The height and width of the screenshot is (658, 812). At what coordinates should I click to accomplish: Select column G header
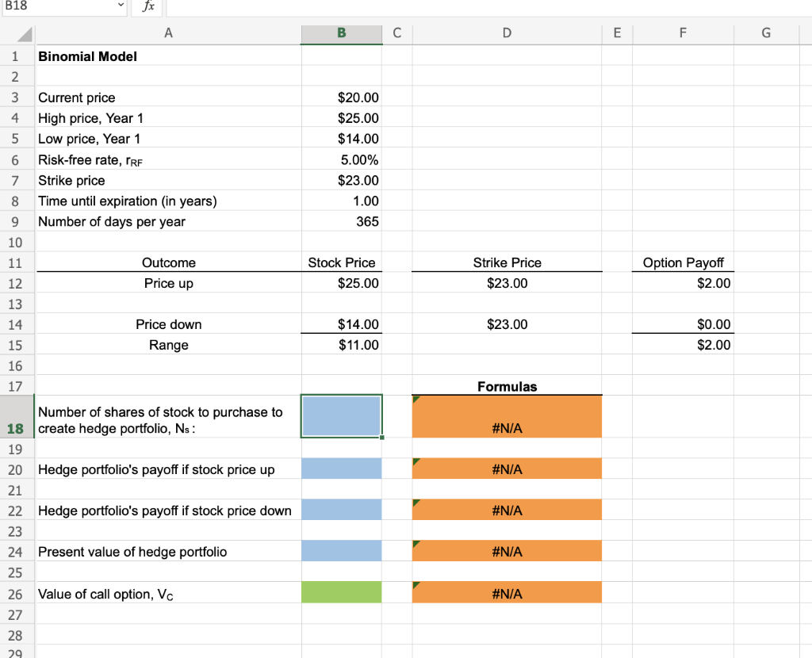click(767, 33)
